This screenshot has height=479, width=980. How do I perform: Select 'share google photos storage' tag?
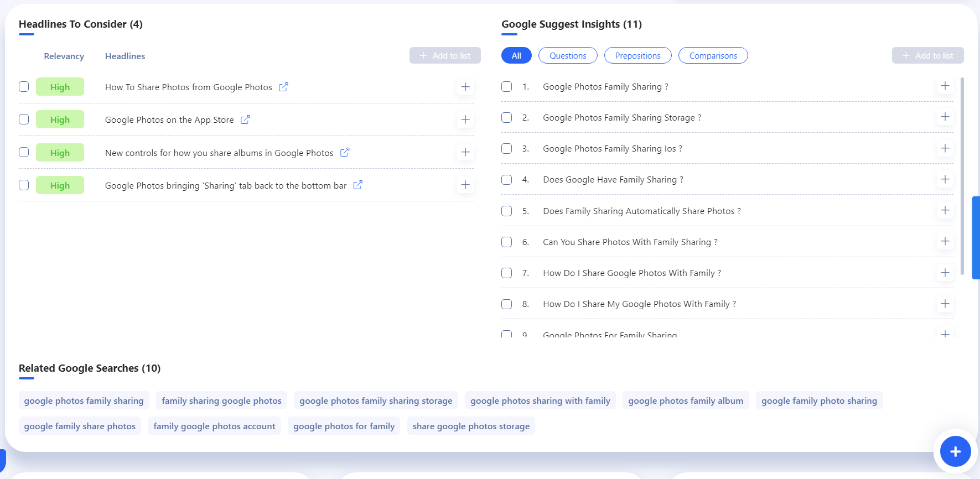(471, 426)
